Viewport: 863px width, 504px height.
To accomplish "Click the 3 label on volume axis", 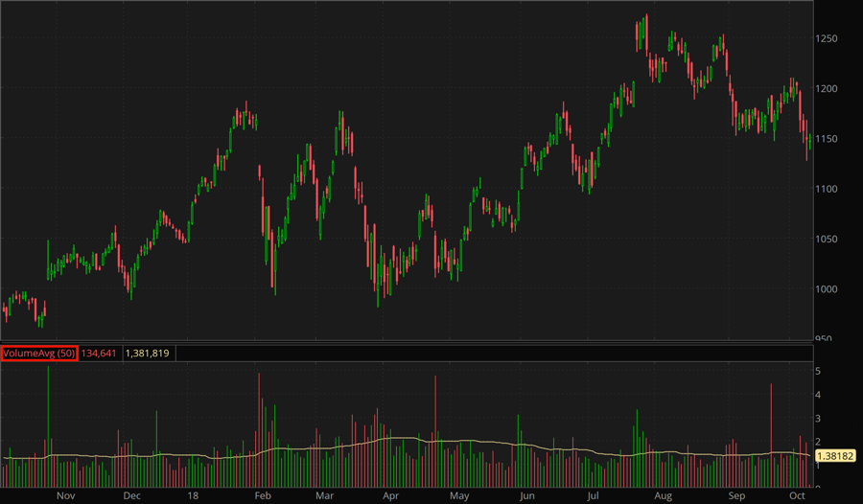I will point(818,419).
